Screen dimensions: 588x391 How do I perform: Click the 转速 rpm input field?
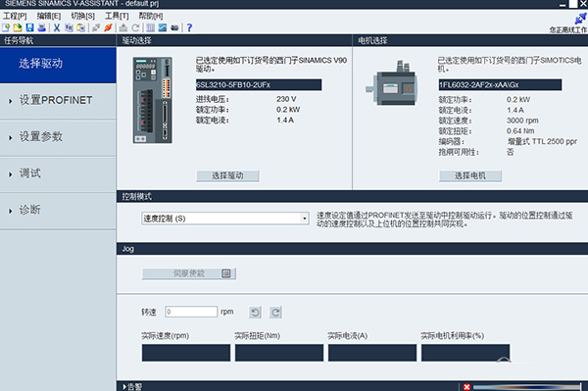coord(191,312)
